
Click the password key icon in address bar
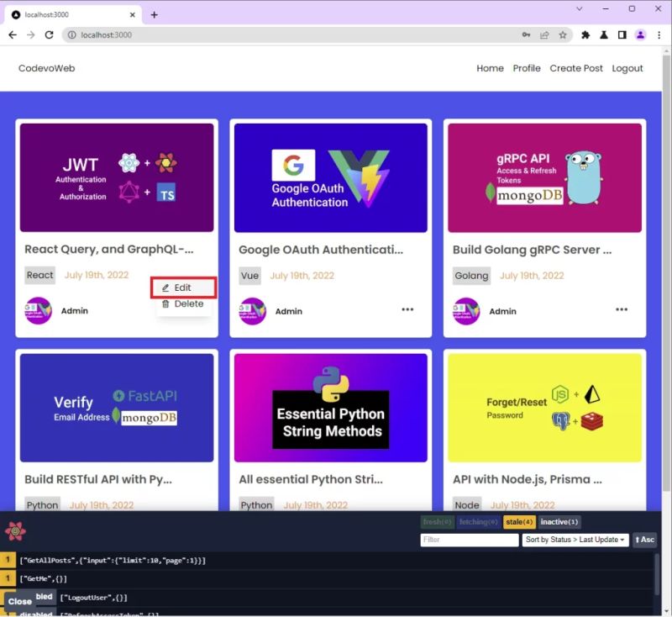527,34
